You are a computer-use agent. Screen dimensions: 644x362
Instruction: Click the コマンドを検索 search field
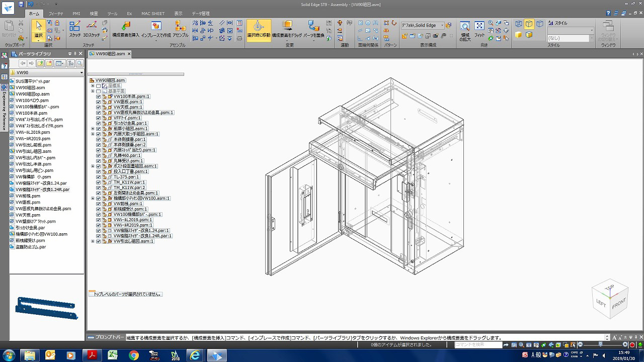click(x=478, y=345)
